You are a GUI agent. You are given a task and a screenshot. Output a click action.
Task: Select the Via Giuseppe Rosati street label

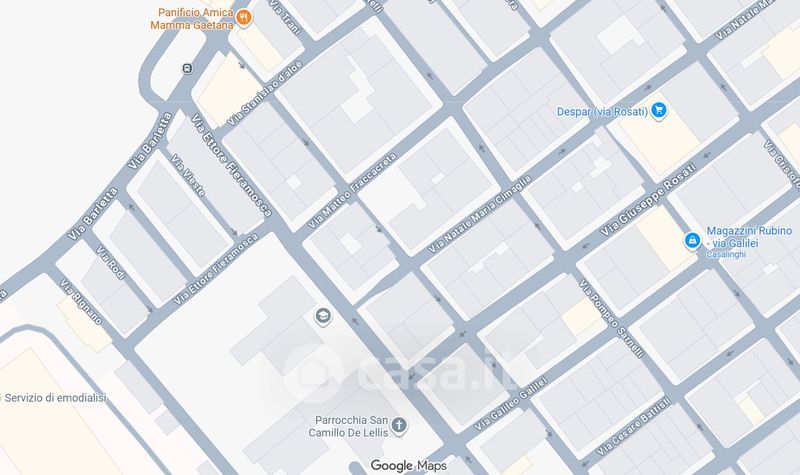tap(647, 199)
